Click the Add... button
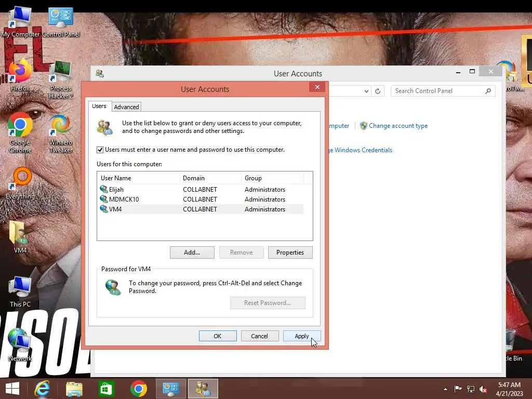This screenshot has width=532, height=399. point(192,252)
